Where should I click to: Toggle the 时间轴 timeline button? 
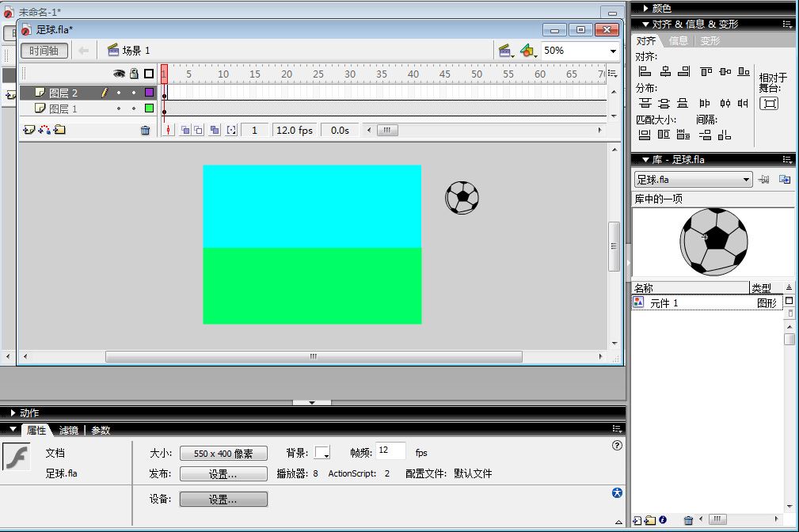(44, 51)
